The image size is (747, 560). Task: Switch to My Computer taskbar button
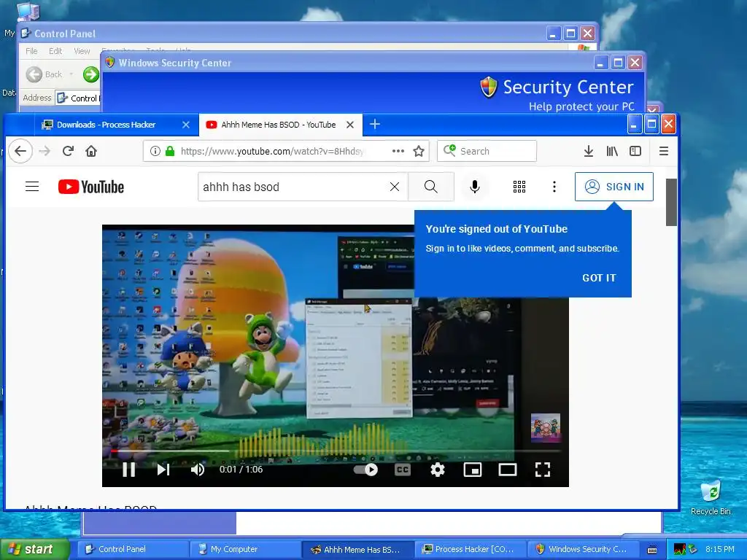pyautogui.click(x=245, y=549)
